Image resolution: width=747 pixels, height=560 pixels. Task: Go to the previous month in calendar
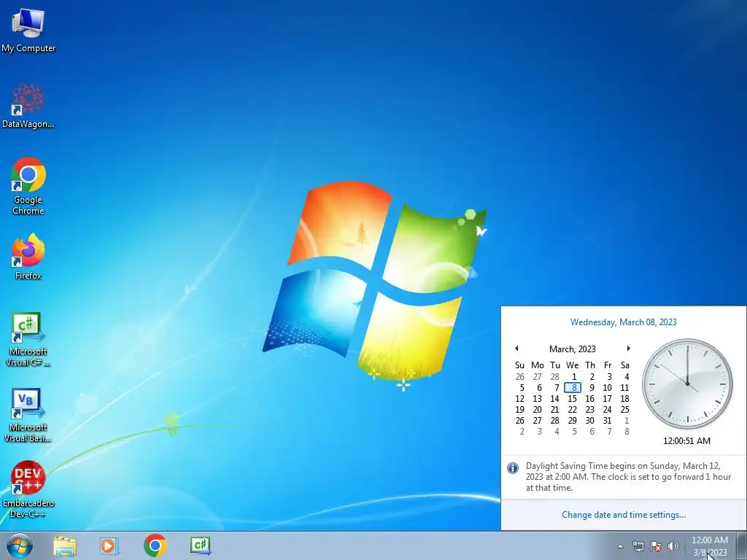pos(516,349)
